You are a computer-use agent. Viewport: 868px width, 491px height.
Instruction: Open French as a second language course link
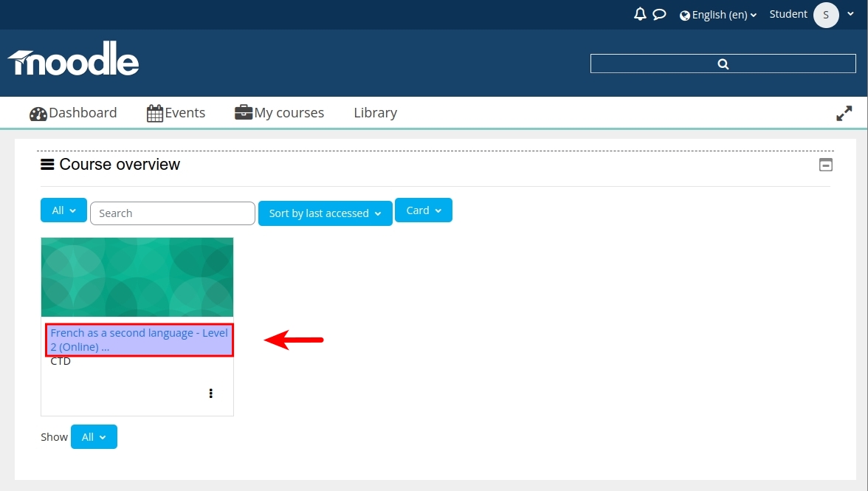click(x=139, y=340)
